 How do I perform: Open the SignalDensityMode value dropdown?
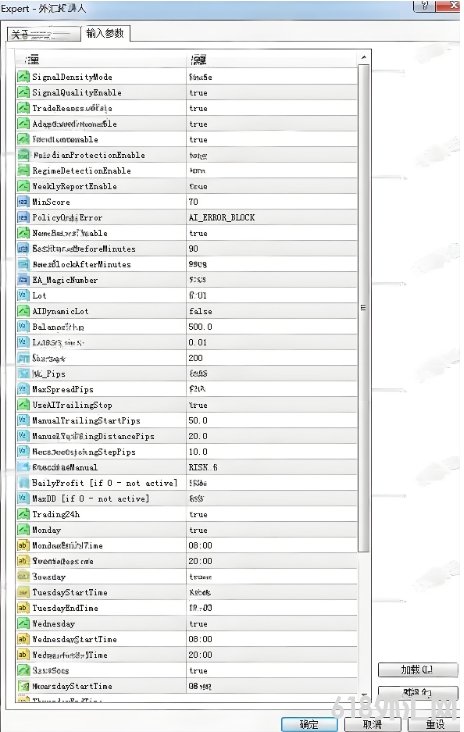pyautogui.click(x=272, y=77)
